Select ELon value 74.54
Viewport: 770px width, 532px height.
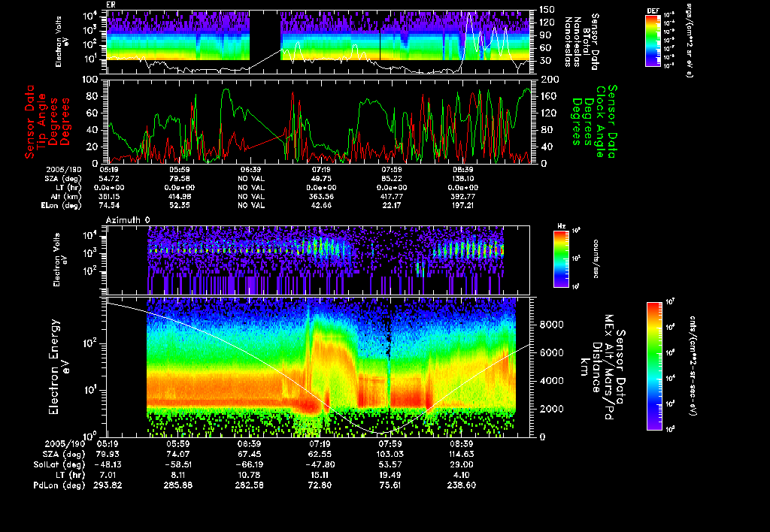pos(109,205)
